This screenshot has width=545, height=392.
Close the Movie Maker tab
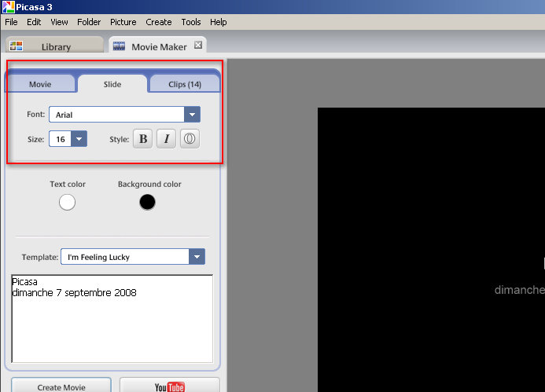click(x=198, y=45)
